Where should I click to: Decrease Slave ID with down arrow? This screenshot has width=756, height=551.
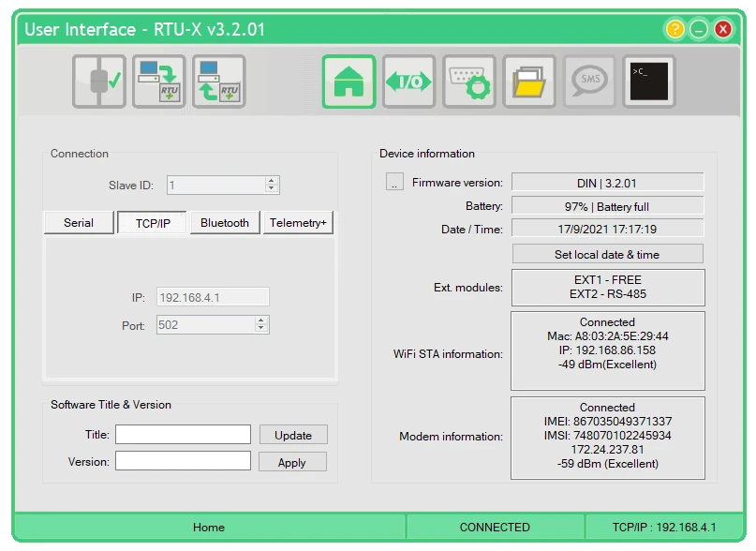[272, 188]
